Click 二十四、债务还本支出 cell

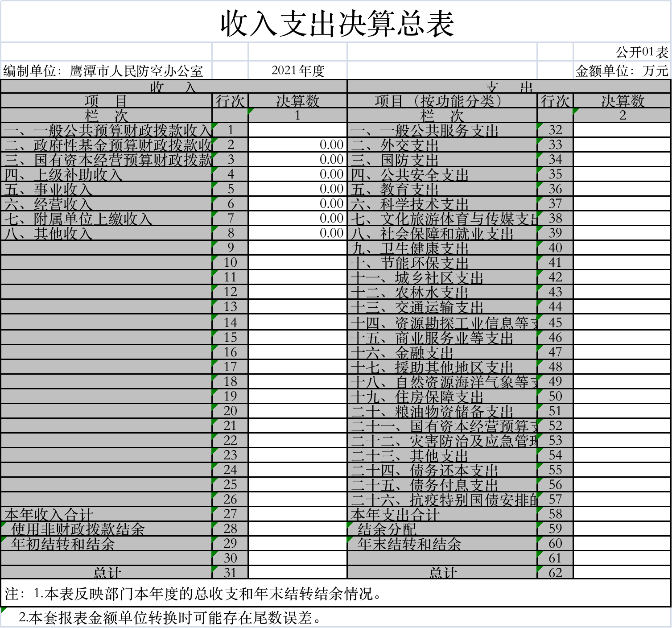[x=442, y=470]
